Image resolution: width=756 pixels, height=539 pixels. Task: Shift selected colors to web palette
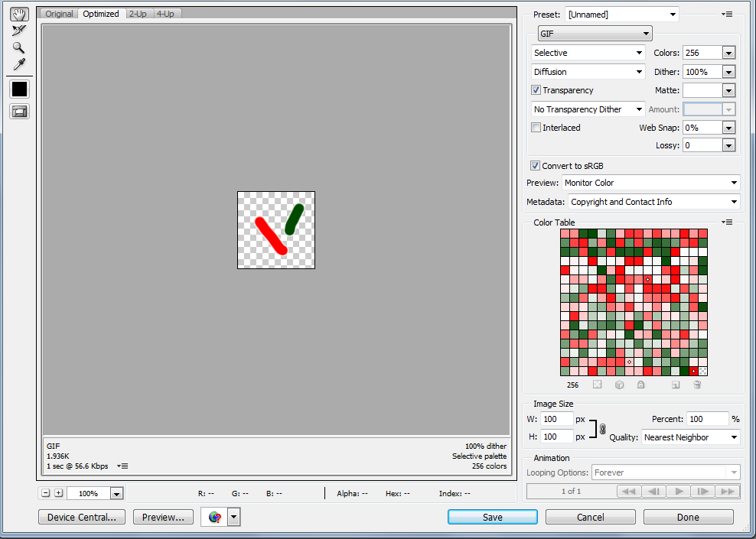click(x=619, y=385)
